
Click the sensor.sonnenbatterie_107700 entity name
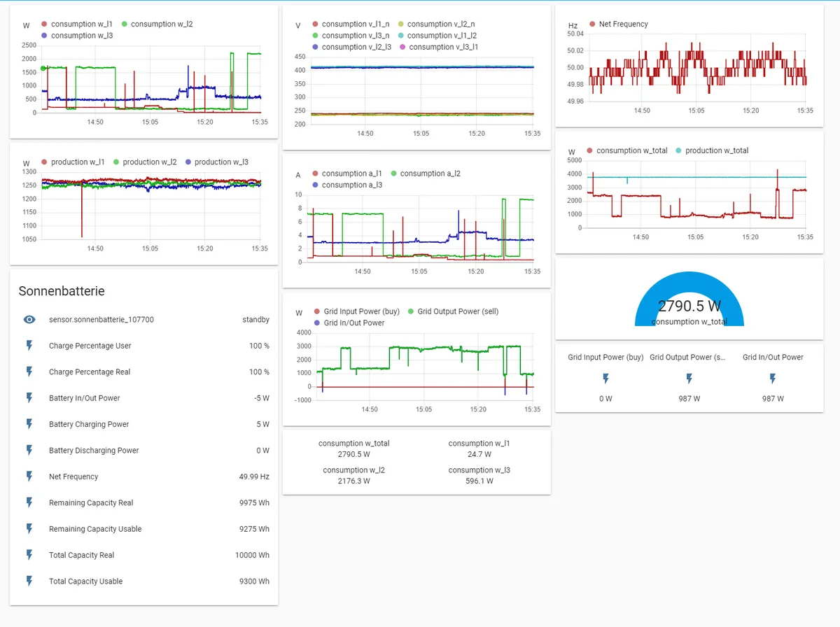[101, 319]
